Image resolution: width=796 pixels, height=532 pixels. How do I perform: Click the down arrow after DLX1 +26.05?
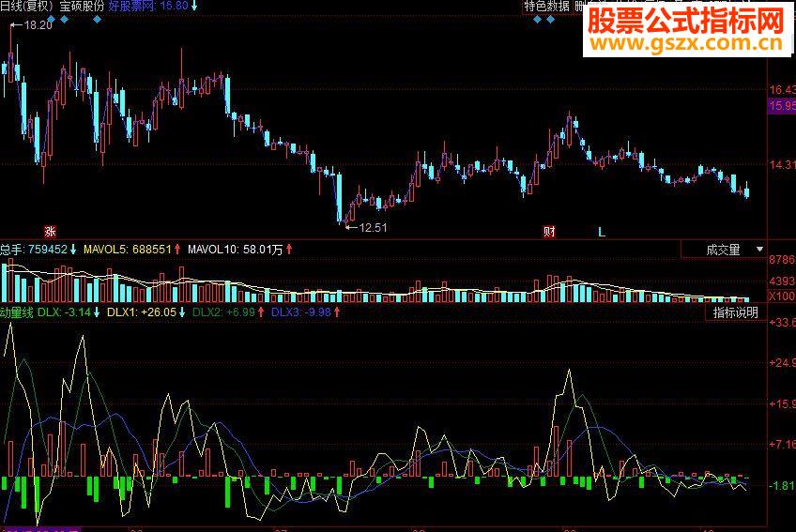click(x=182, y=312)
